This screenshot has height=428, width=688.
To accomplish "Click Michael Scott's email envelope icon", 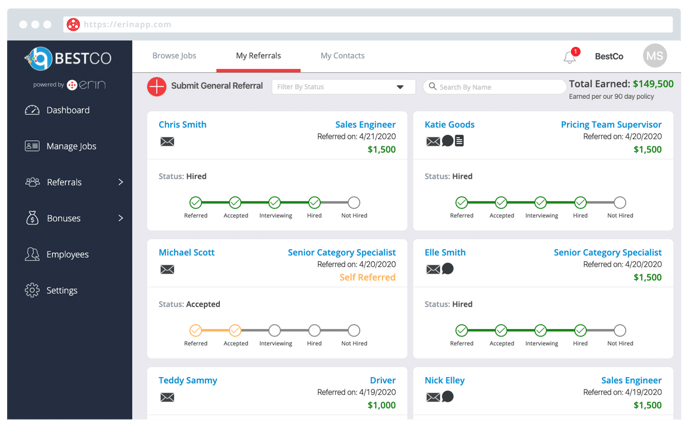I will 167,269.
